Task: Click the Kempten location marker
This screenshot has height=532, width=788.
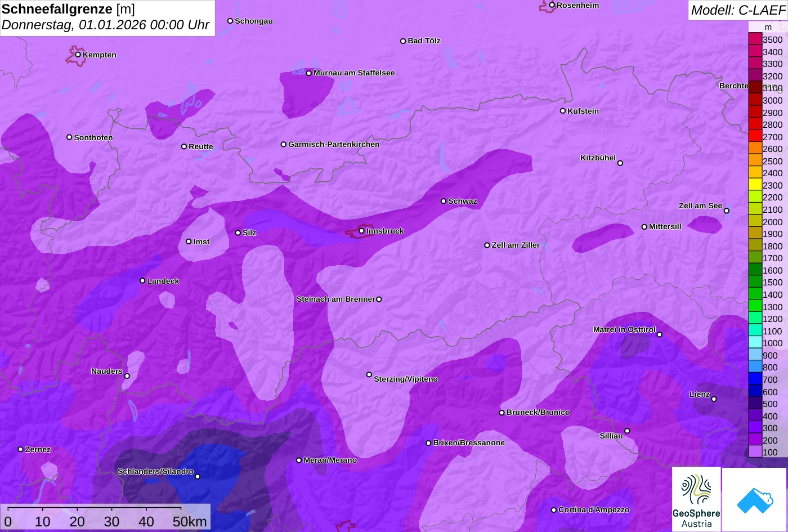Action: tap(78, 55)
